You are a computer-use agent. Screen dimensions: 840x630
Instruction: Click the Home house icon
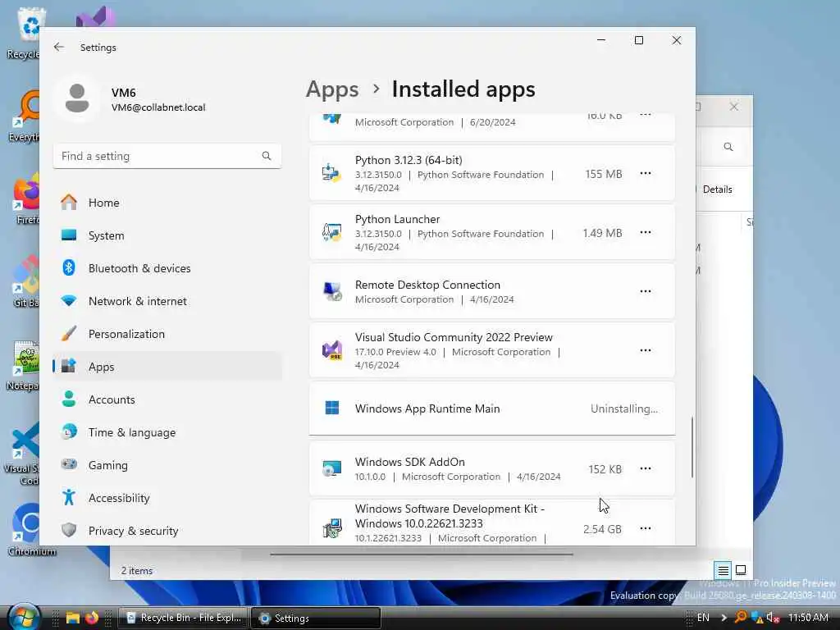(x=69, y=202)
